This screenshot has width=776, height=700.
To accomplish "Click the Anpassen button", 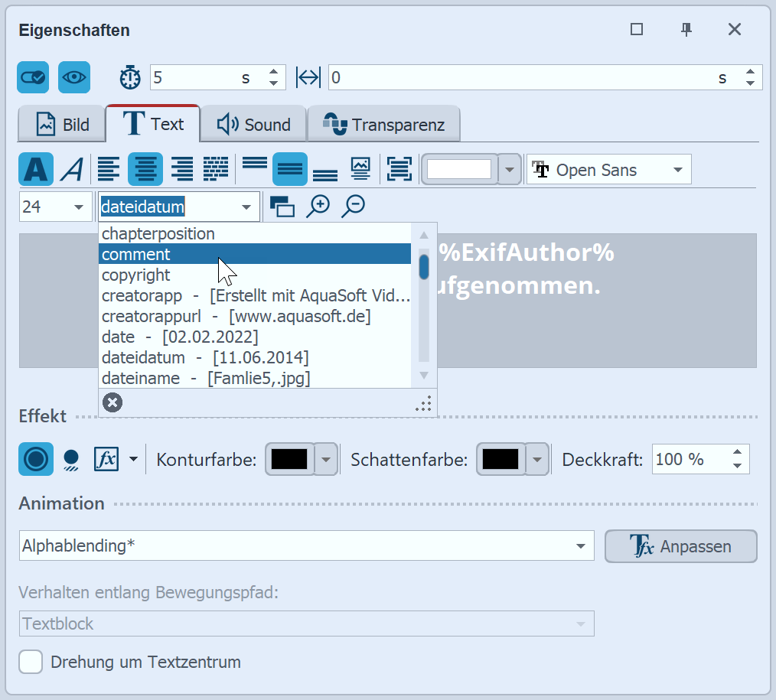I will [680, 546].
